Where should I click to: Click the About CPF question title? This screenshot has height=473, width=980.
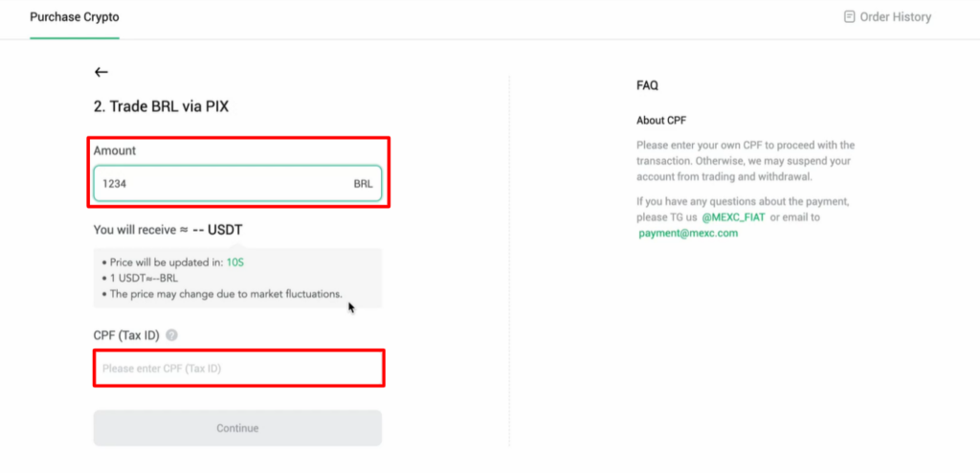click(x=661, y=120)
